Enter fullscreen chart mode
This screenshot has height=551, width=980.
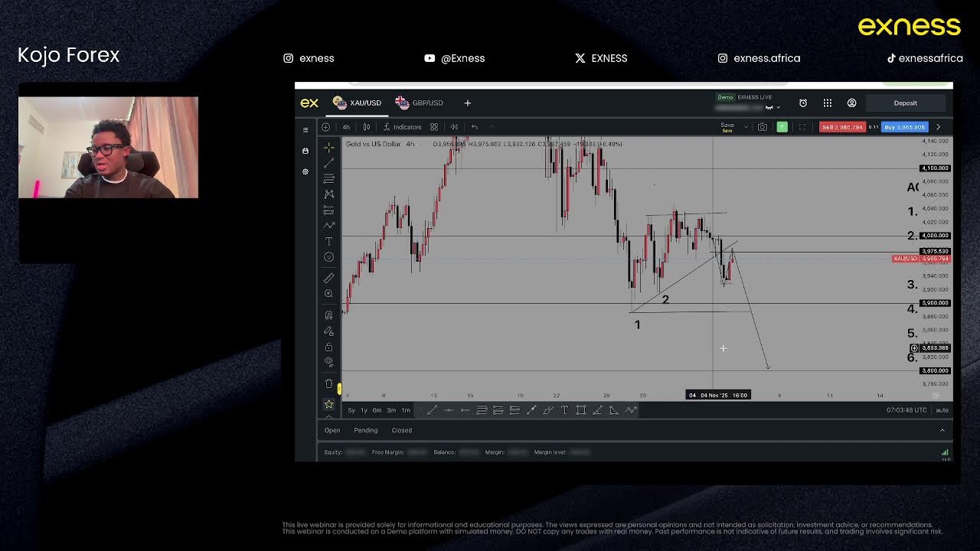click(x=802, y=127)
